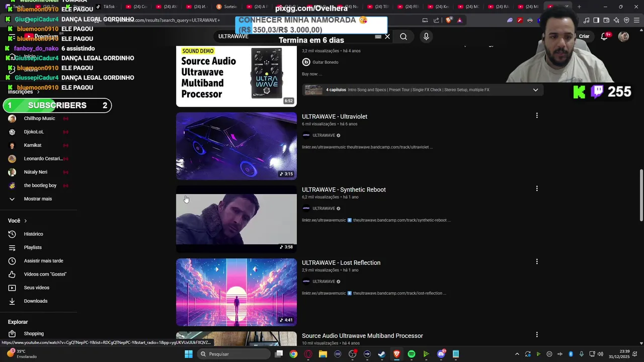Open Chrome from the taskbar

coord(293,354)
